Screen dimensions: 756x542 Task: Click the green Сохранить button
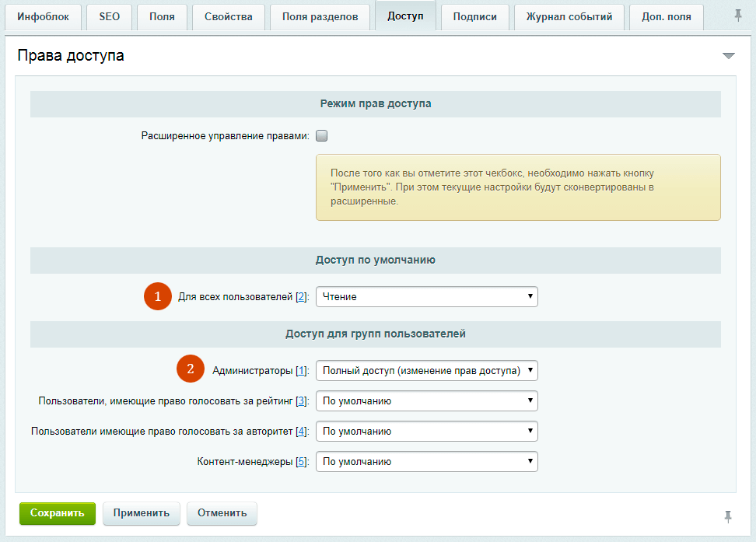point(57,513)
